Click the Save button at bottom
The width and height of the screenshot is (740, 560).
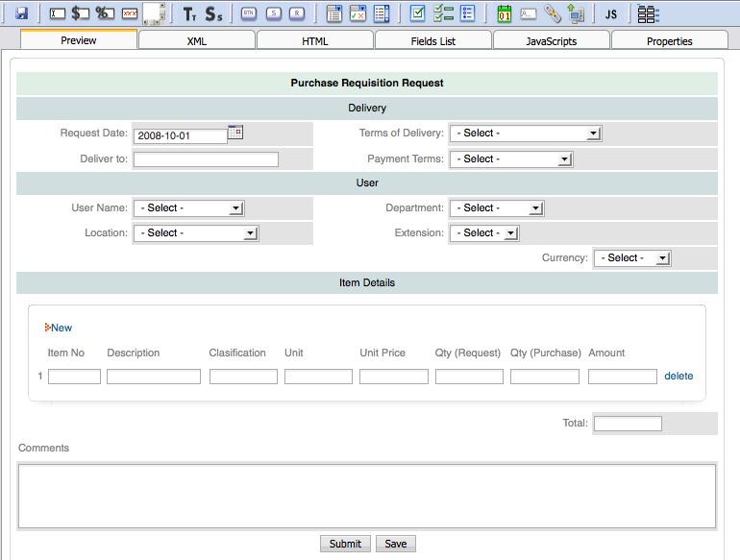tap(396, 544)
